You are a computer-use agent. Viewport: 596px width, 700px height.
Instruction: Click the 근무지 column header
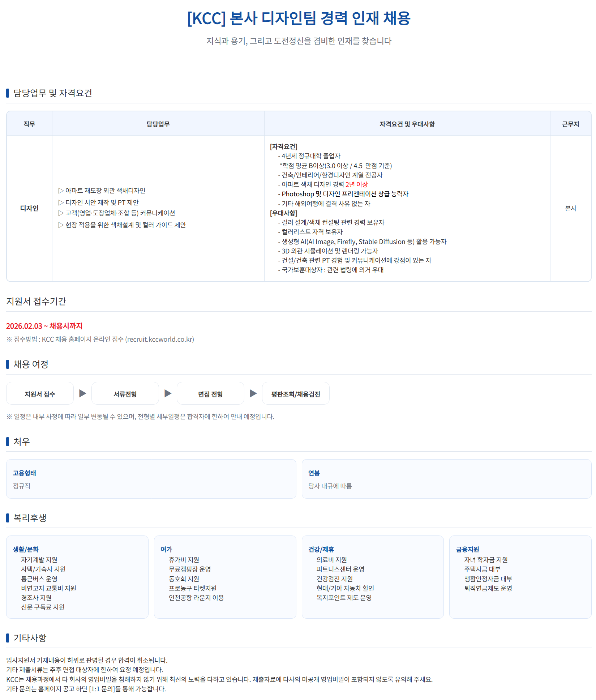570,124
